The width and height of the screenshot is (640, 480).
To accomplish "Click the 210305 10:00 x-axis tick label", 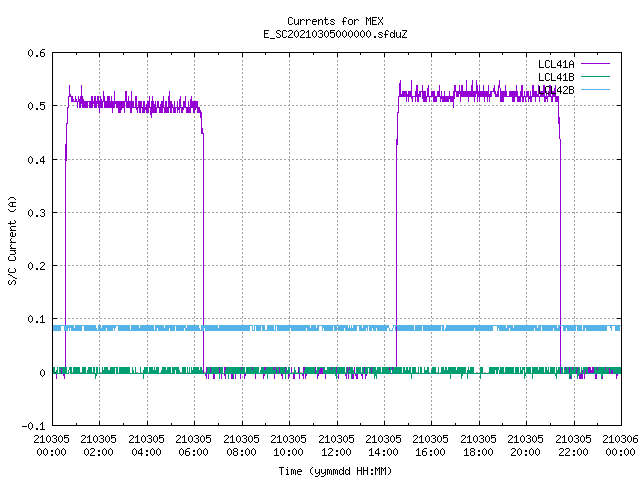I will (288, 446).
